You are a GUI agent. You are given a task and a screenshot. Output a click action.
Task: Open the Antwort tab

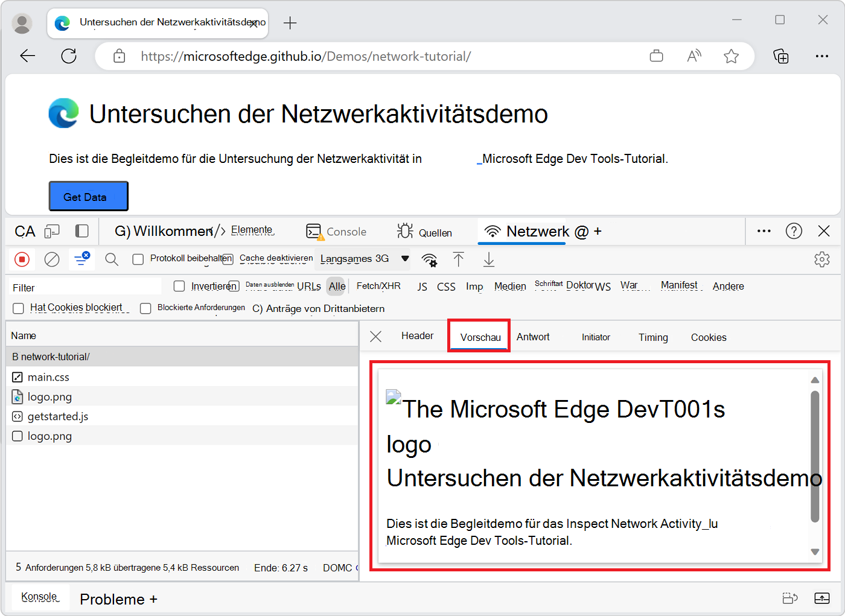533,337
